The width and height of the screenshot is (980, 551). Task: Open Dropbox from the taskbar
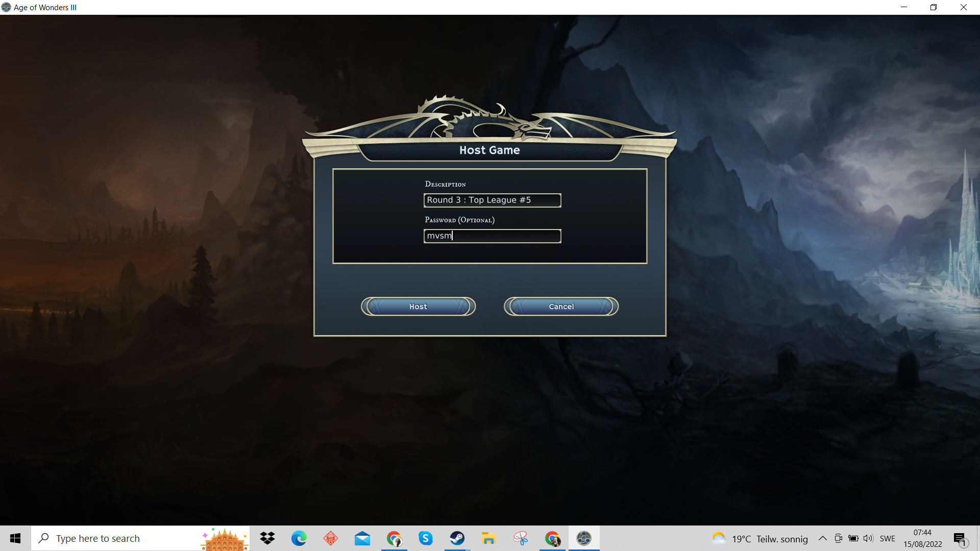coord(267,538)
